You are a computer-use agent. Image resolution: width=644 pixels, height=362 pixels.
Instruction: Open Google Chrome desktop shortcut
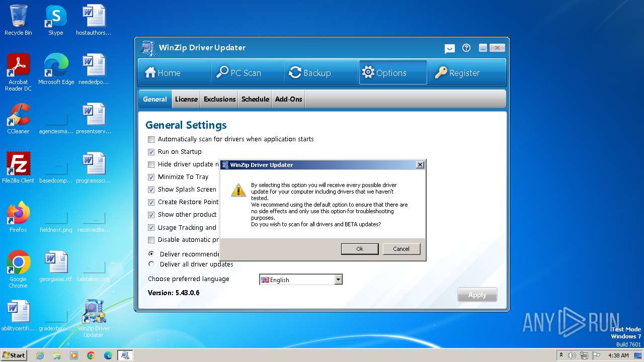click(18, 269)
